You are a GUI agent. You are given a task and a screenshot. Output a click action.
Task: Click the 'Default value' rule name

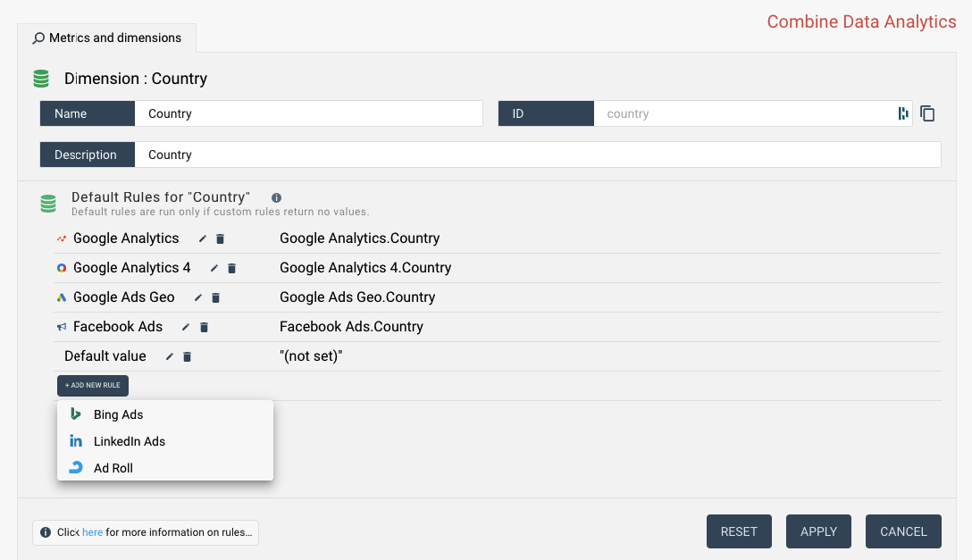pos(105,356)
